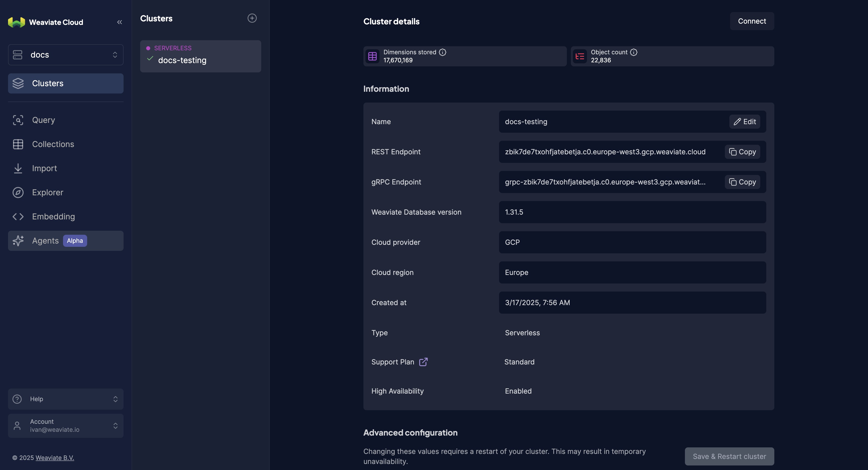
Task: Collapse the sidebar with double-chevron icon
Action: click(x=120, y=22)
